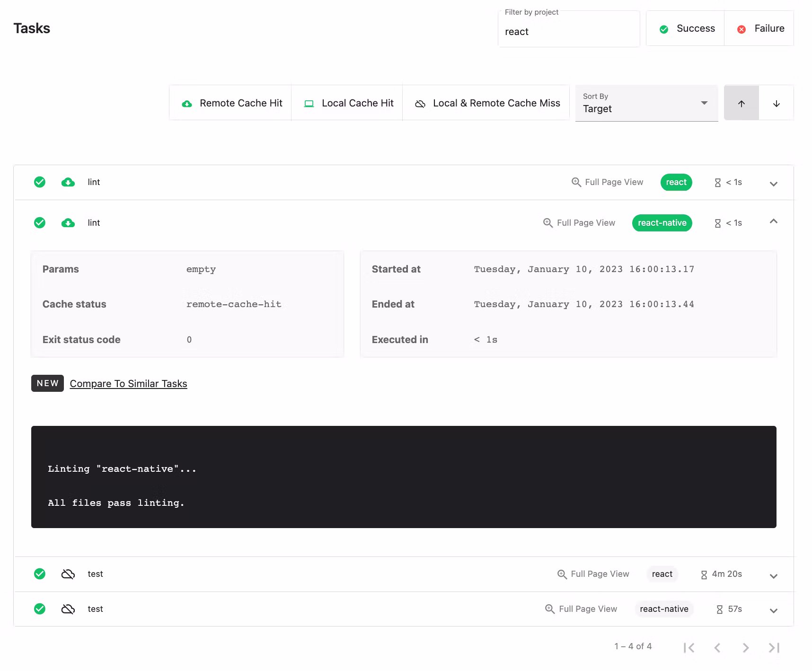Open the Sort By Target dropdown
The image size is (812, 671).
tap(646, 104)
